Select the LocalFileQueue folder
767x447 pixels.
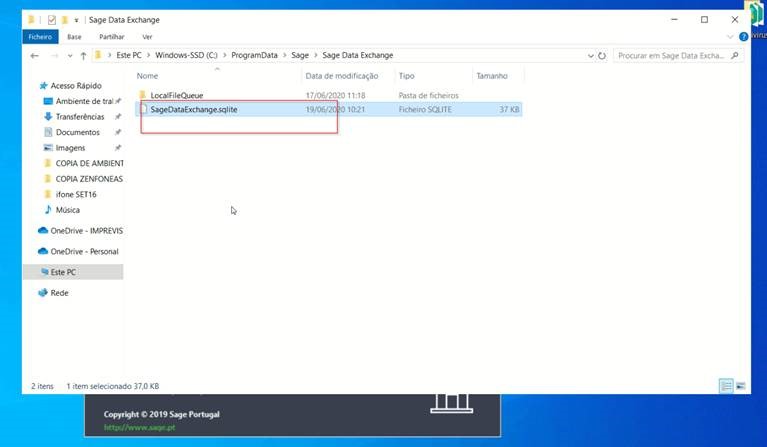176,95
